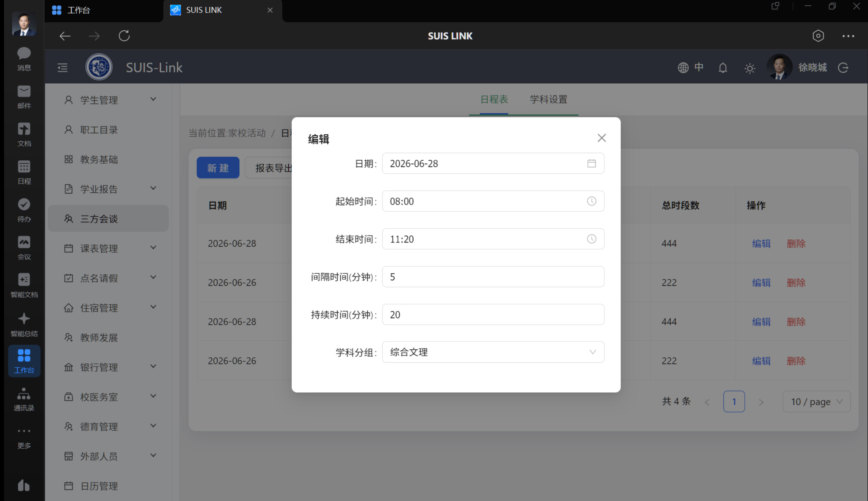Click the 持续时间 input field

click(493, 314)
